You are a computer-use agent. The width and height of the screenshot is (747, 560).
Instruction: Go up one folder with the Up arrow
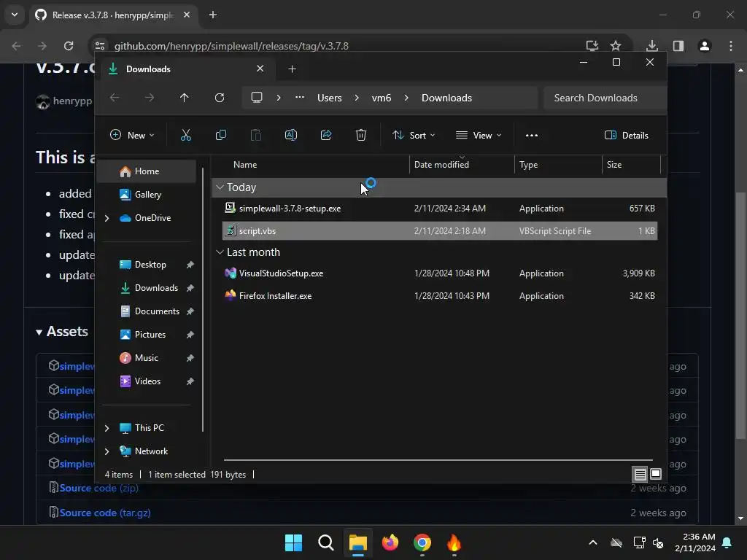pos(185,98)
